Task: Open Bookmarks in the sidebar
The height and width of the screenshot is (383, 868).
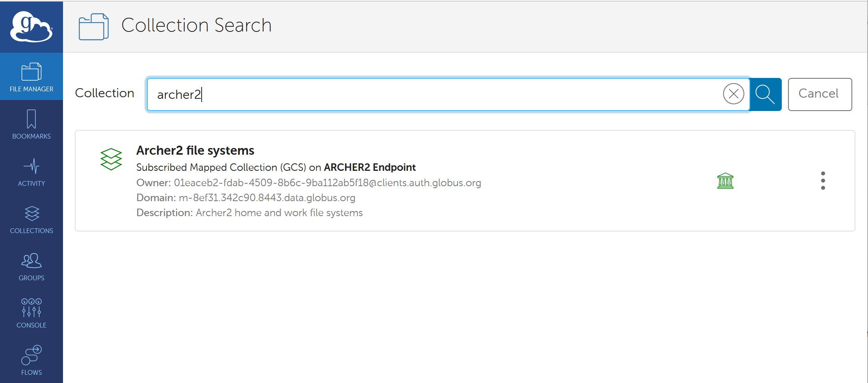Action: tap(32, 124)
